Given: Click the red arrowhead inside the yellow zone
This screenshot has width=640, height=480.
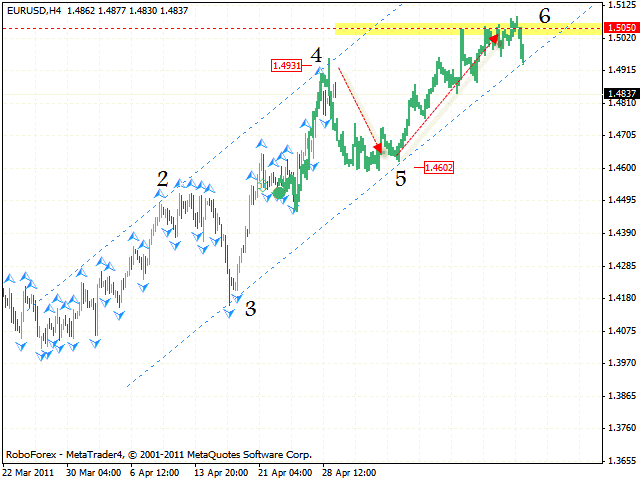Looking at the screenshot, I should click(x=494, y=39).
